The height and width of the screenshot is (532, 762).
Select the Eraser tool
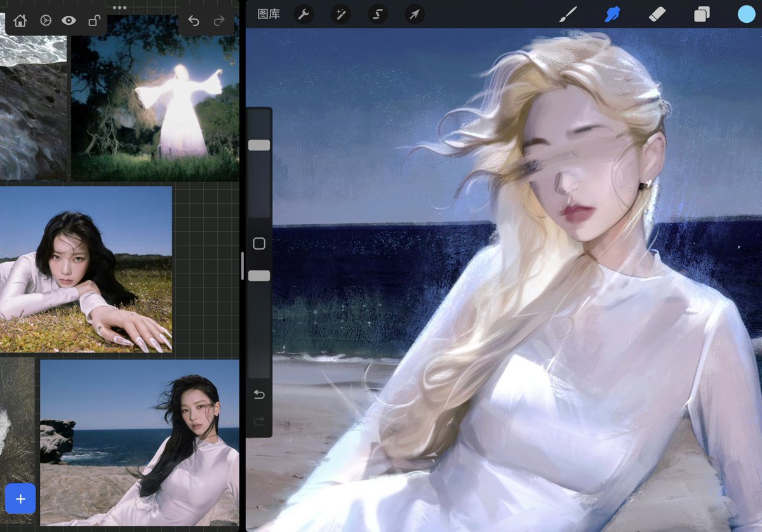pyautogui.click(x=657, y=14)
